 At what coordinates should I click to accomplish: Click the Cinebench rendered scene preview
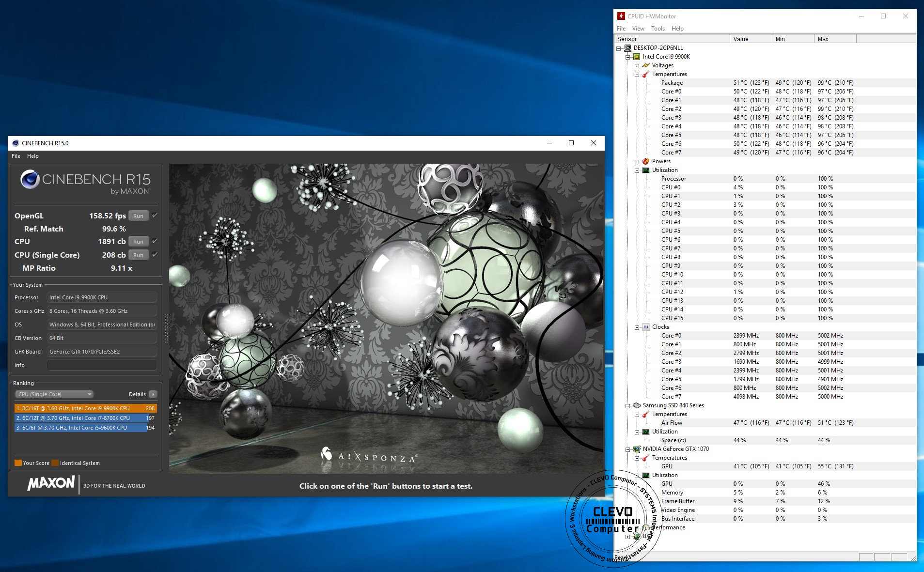click(x=386, y=318)
